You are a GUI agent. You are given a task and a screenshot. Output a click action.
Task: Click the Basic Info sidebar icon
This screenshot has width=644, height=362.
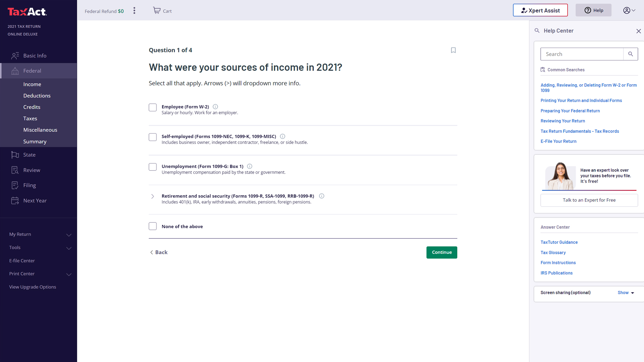pos(15,55)
